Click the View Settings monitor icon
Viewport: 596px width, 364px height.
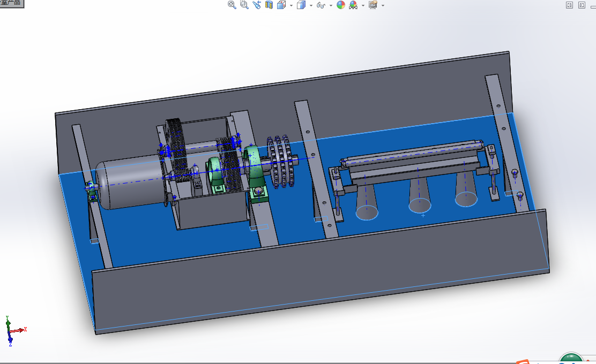point(373,5)
